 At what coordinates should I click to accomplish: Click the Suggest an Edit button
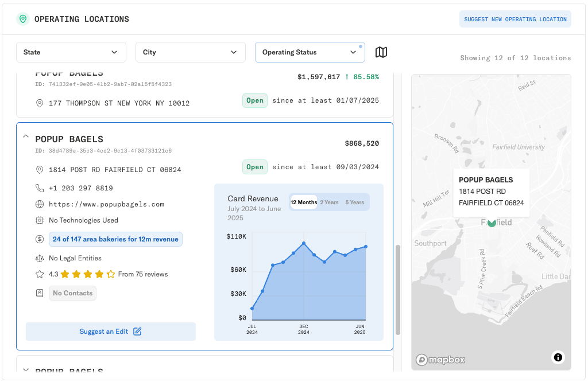(111, 332)
